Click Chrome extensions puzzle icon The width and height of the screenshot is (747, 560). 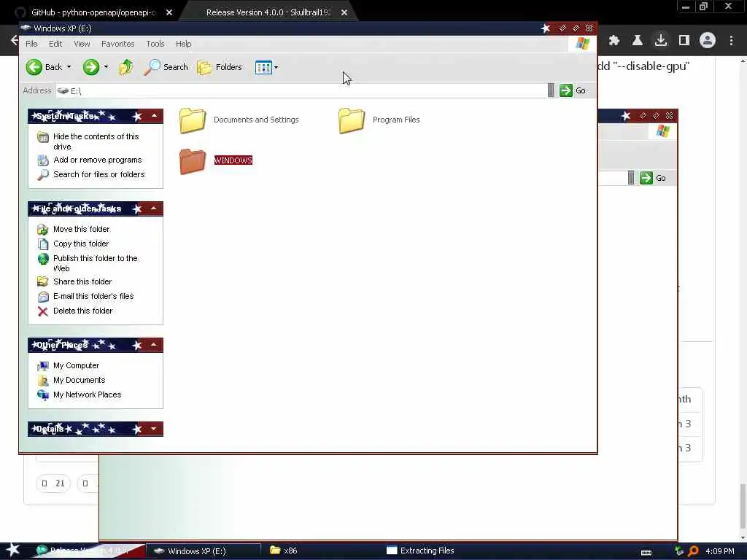tap(614, 41)
